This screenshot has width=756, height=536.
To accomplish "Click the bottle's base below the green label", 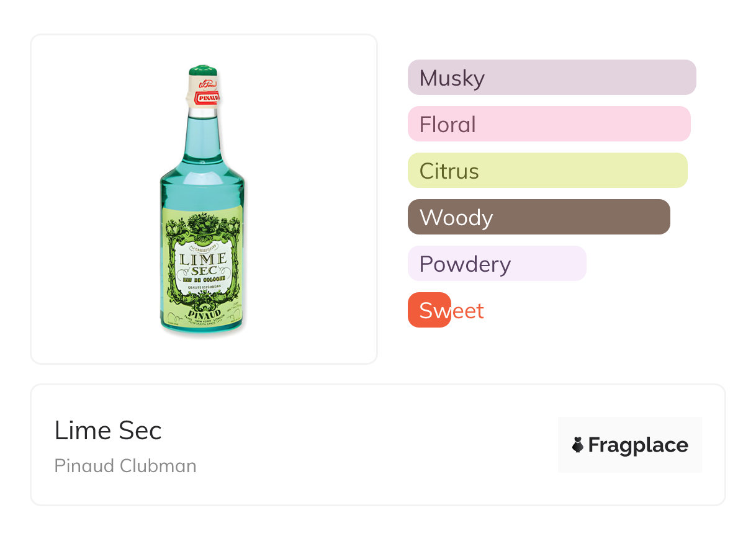I will point(203,327).
